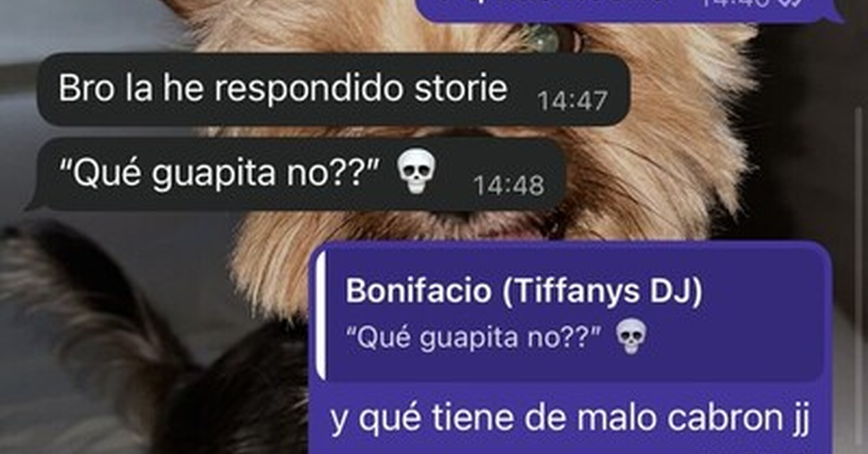Click the 14:47 timestamp
The width and height of the screenshot is (868, 454).
(573, 101)
